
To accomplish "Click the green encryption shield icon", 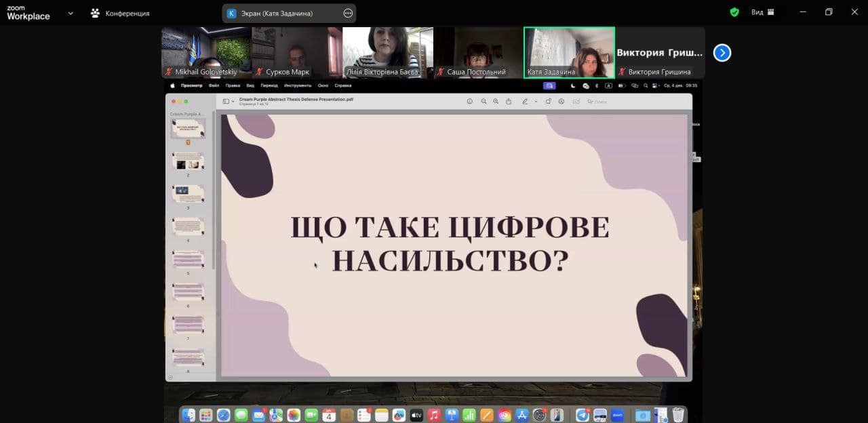I will [734, 12].
